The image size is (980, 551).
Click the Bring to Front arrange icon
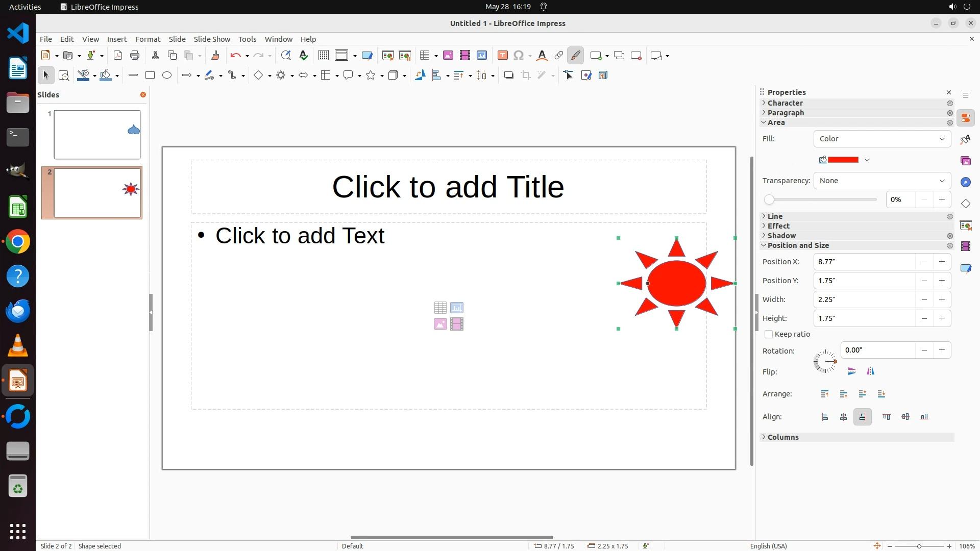[x=825, y=394]
